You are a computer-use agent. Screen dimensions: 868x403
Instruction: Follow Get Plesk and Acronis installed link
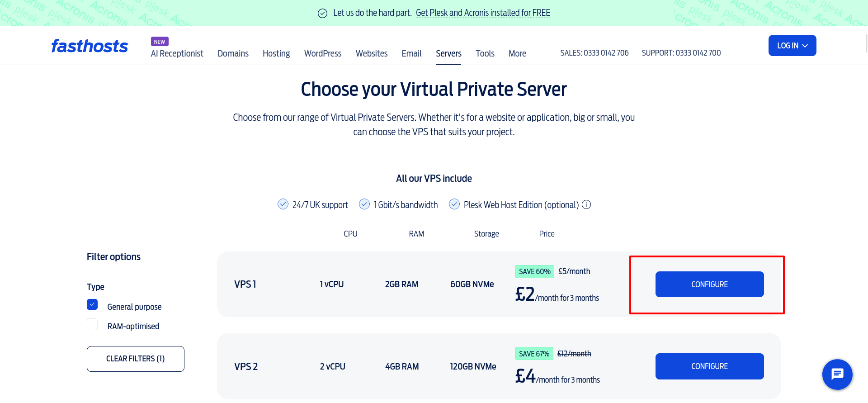[x=483, y=13]
